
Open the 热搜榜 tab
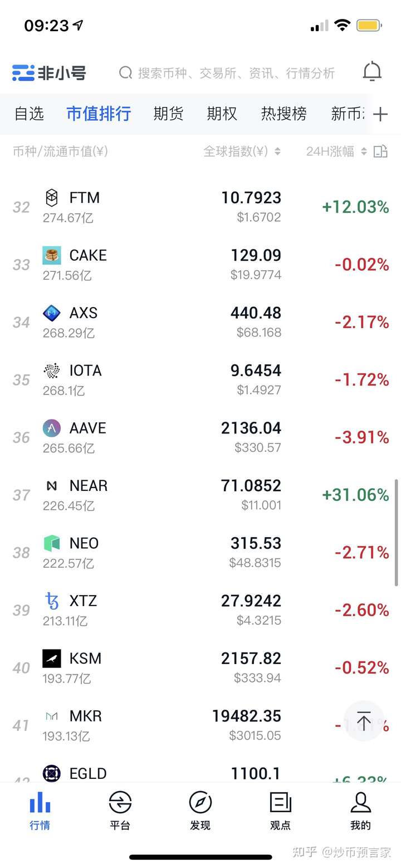pos(283,114)
